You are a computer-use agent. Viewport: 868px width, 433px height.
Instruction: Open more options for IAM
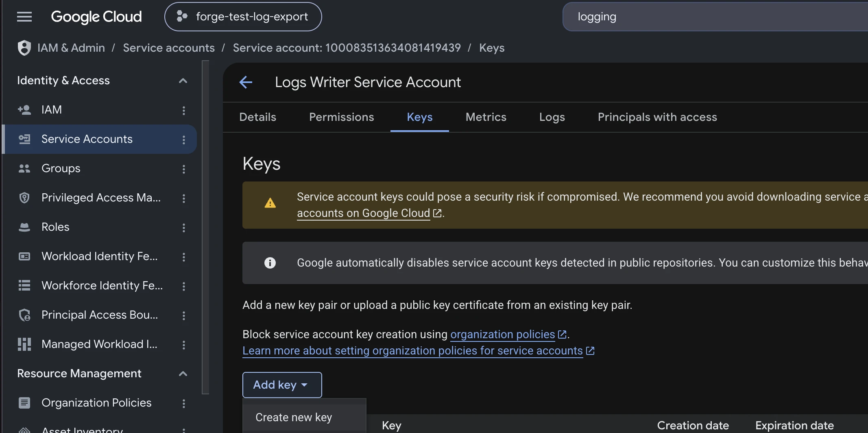pyautogui.click(x=184, y=110)
